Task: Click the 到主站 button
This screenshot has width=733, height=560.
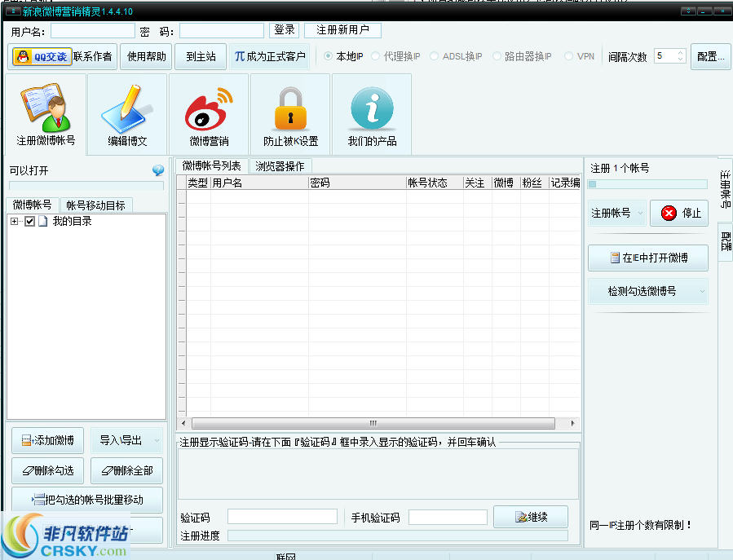Action: click(201, 56)
